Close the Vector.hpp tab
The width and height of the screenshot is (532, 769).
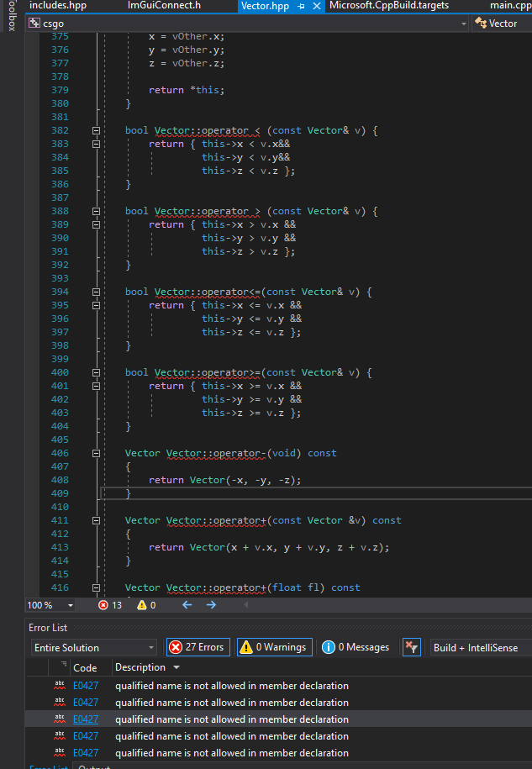click(316, 6)
